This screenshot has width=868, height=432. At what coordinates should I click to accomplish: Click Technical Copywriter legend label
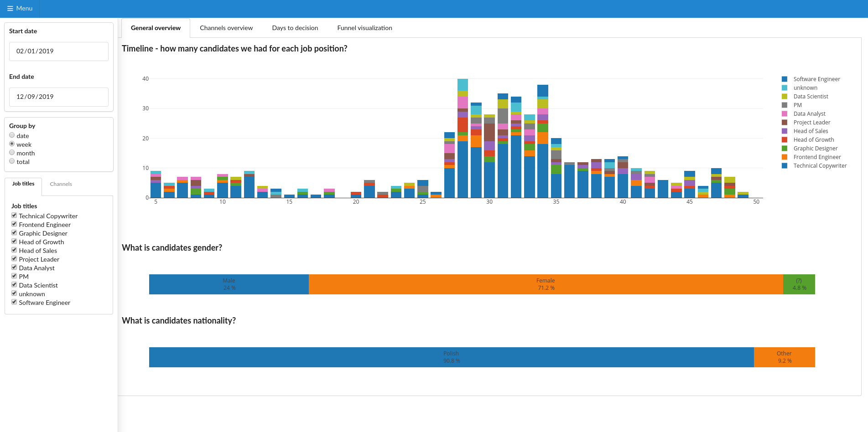pos(820,166)
